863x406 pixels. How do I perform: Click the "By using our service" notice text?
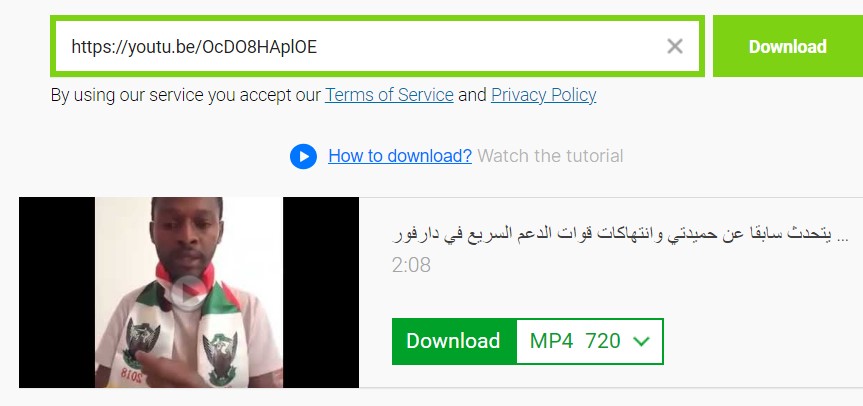(x=185, y=95)
